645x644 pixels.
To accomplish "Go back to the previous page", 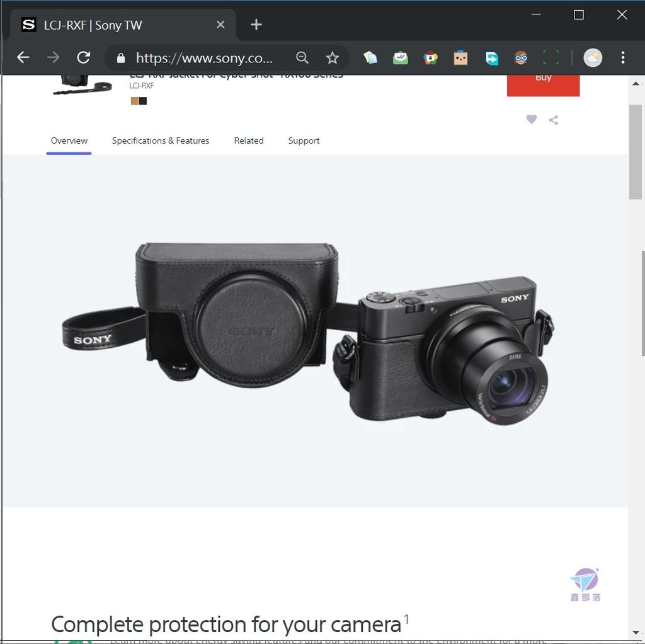I will point(23,57).
